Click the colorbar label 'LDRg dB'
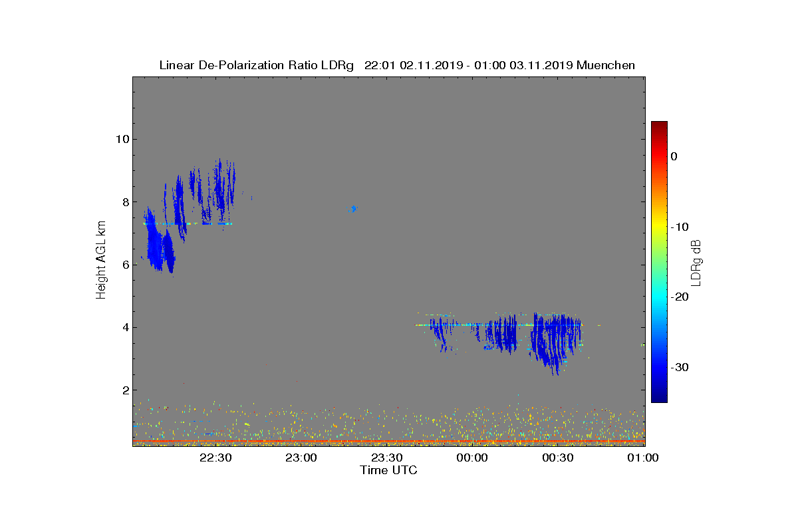 [696, 262]
